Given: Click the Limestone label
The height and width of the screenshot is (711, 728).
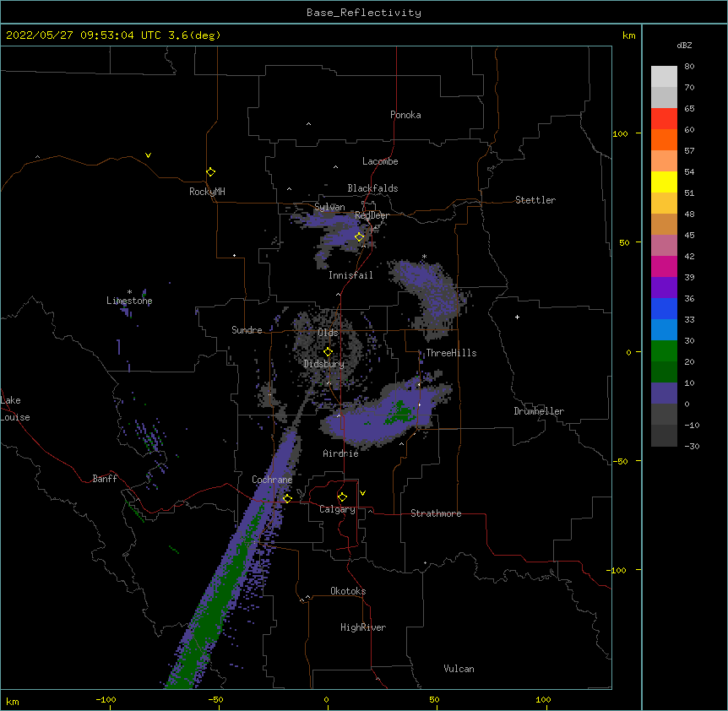Looking at the screenshot, I should (129, 301).
